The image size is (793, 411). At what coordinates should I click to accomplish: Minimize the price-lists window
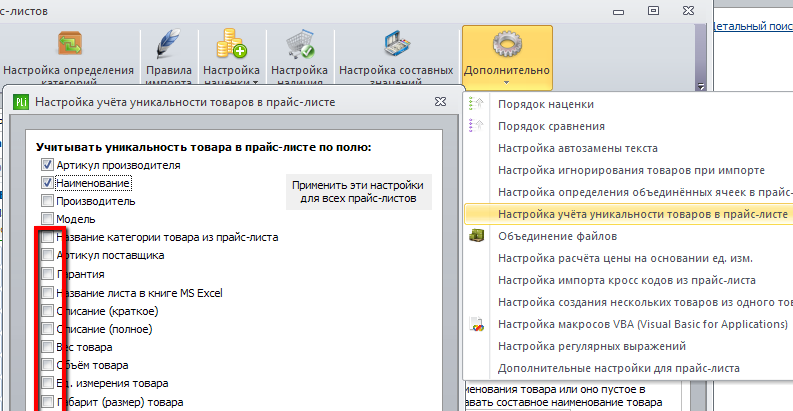pos(619,12)
